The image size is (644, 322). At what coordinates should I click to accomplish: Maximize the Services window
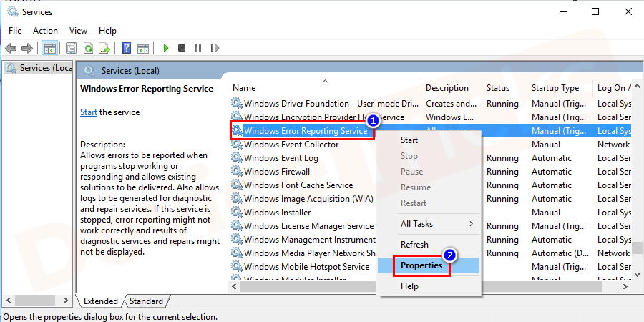click(595, 12)
